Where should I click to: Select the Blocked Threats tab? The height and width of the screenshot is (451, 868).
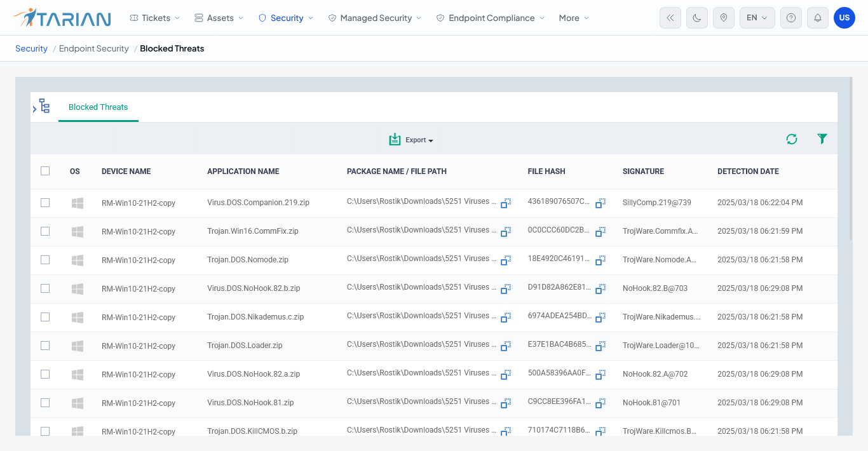[x=98, y=107]
